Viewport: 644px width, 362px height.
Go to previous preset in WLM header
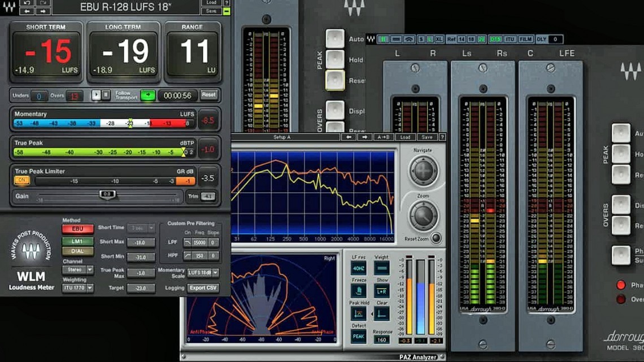(27, 11)
